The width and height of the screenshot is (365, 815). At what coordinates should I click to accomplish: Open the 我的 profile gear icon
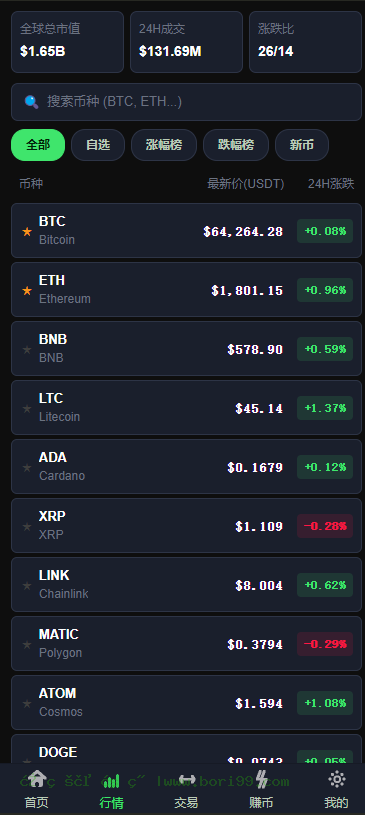[x=336, y=779]
